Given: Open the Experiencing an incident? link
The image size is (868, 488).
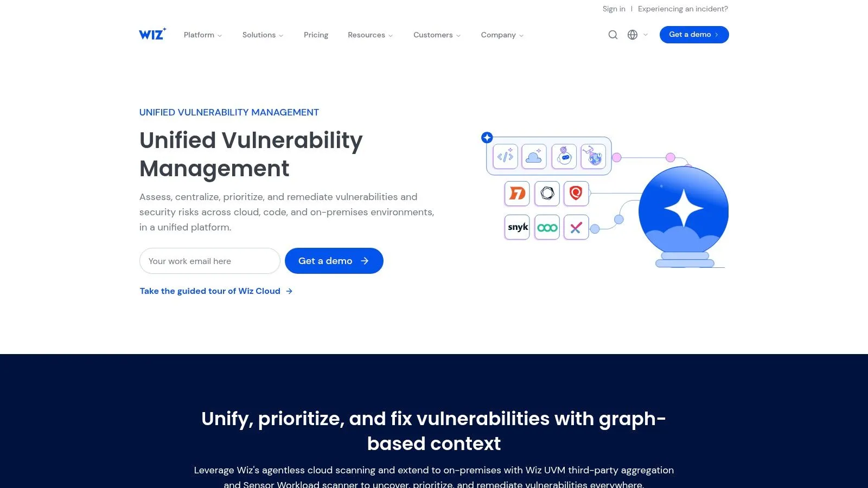Looking at the screenshot, I should (x=683, y=9).
